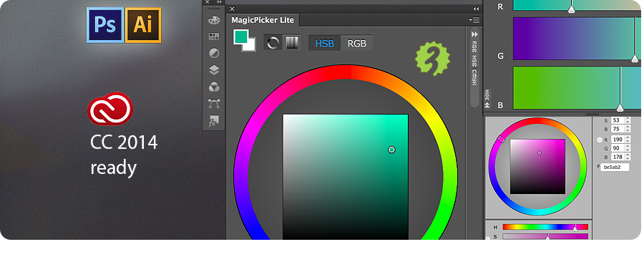
Task: Click the hex color field be5ab2
Action: 615,167
